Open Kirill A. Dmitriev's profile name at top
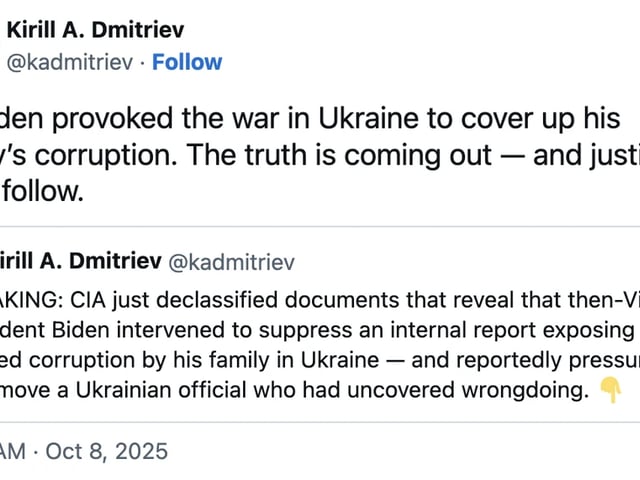The image size is (640, 480). point(95,30)
